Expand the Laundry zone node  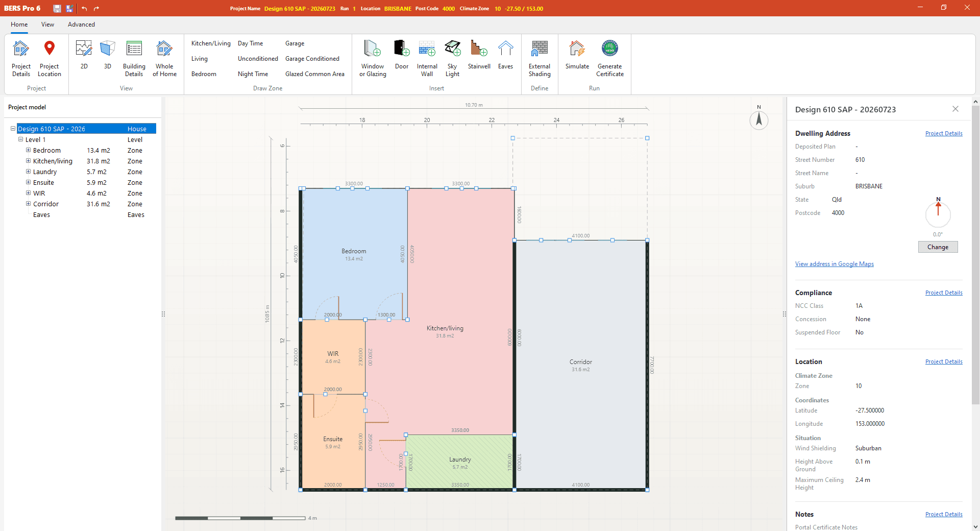29,172
